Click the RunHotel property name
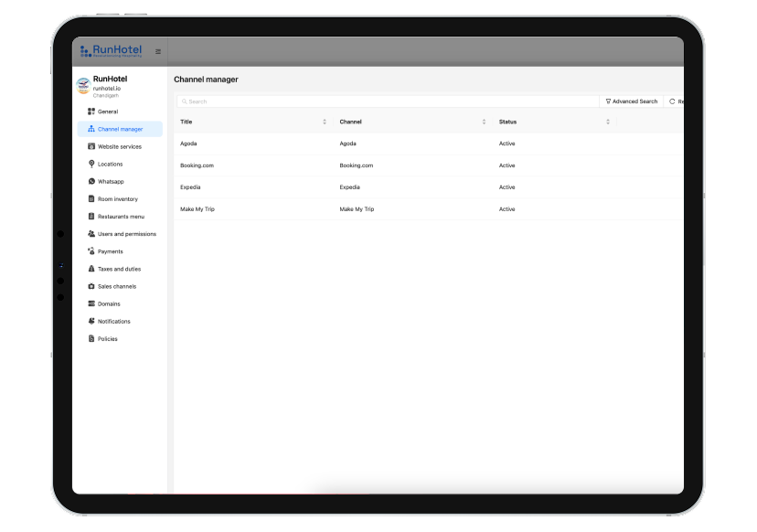This screenshot has height=532, width=757. click(110, 79)
